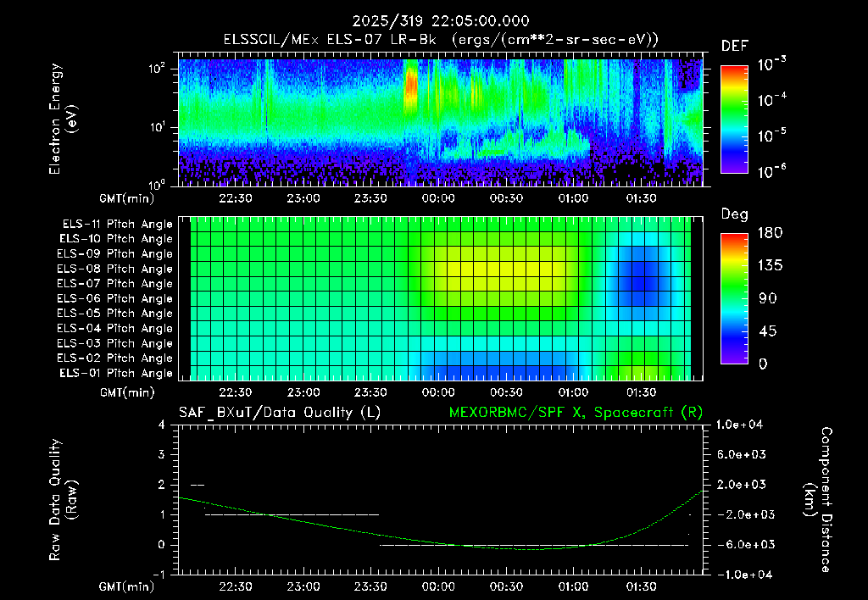This screenshot has height=600, width=868.
Task: Click GMT(min) label under the pitch angle panel
Action: (x=127, y=393)
